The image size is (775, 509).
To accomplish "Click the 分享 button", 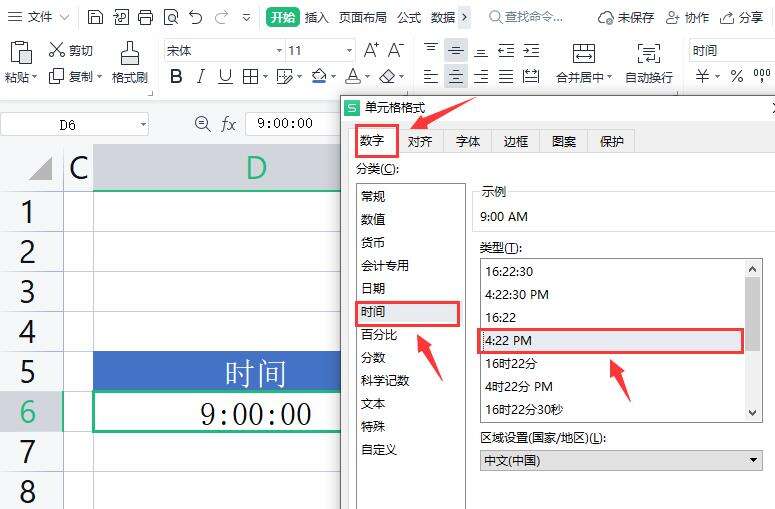I will pos(741,18).
